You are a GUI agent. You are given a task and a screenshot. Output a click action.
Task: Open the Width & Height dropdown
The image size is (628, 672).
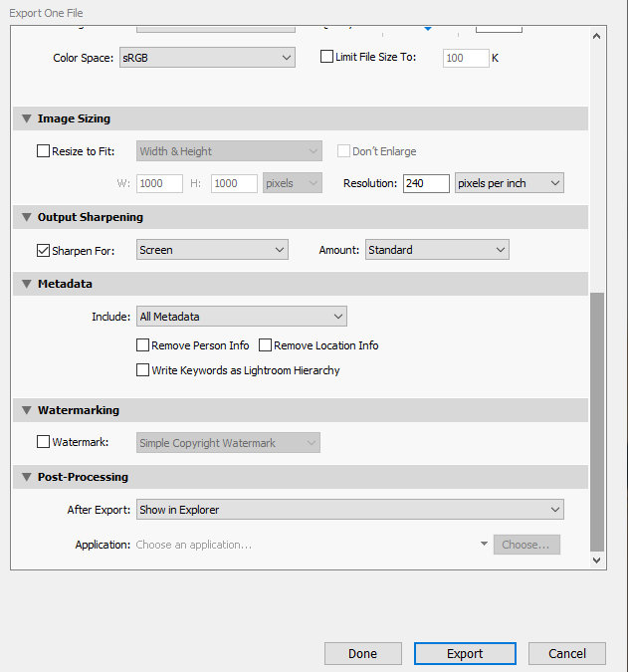coord(229,151)
